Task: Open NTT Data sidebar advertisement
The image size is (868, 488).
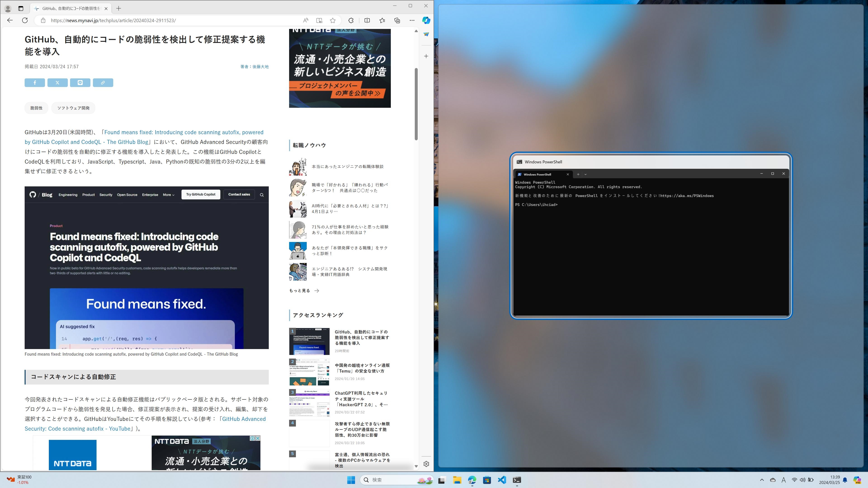Action: pyautogui.click(x=340, y=68)
